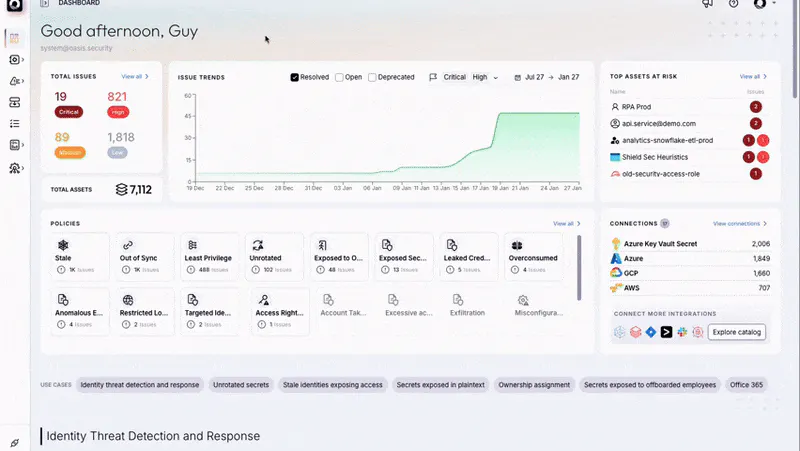
Task: Open the Stale policy card
Action: pos(80,257)
